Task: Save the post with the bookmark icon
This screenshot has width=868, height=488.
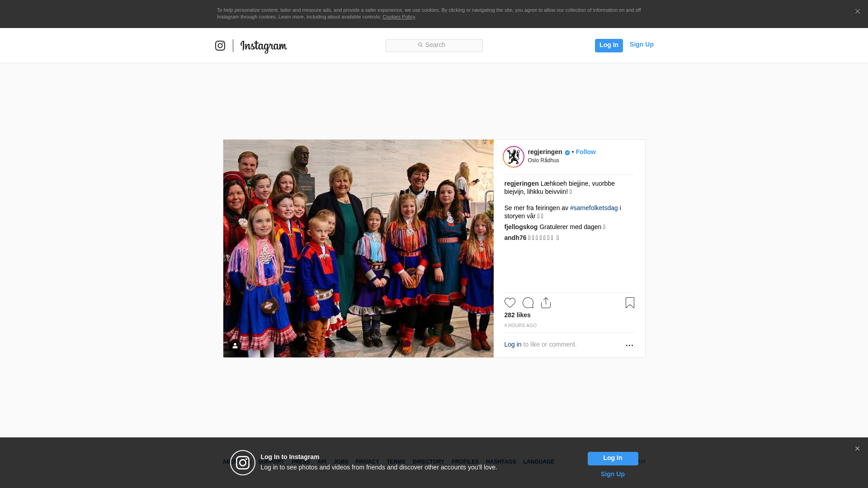Action: [630, 303]
